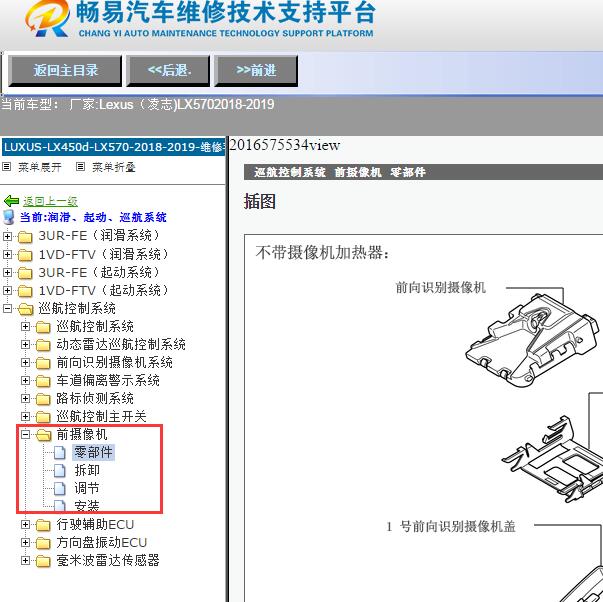Viewport: 603px width, 602px height.
Task: Click the icon beside 菜单展开
Action: tap(6, 167)
